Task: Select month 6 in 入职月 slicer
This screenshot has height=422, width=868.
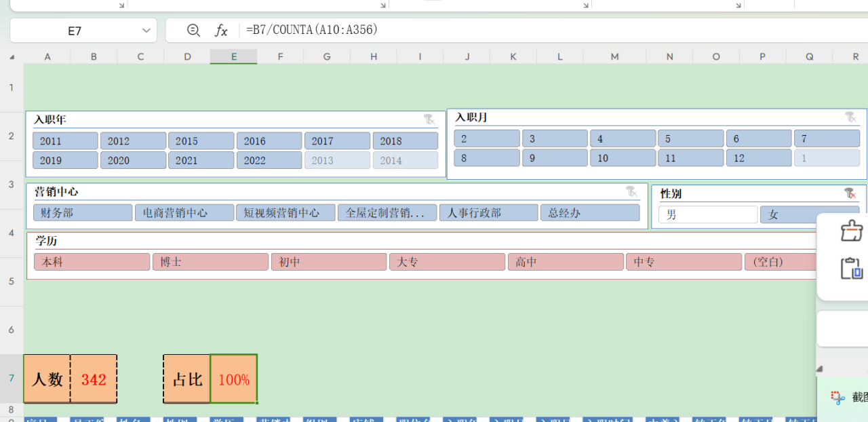Action: click(x=759, y=138)
